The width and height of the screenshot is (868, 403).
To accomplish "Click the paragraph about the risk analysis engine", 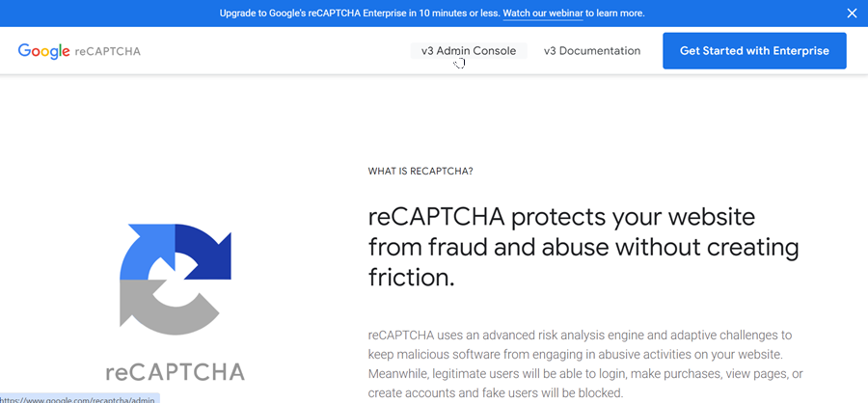I will 585,365.
